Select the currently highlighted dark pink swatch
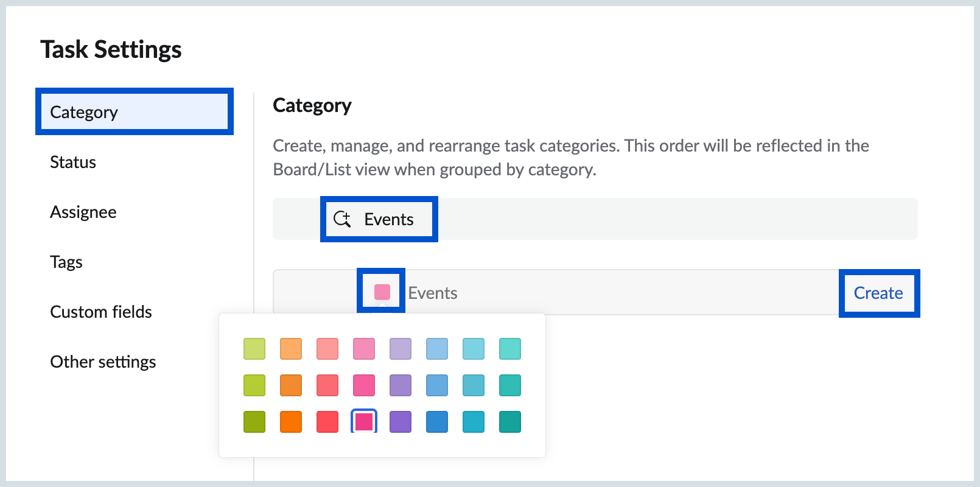Screen dimensions: 980x487 pos(364,421)
